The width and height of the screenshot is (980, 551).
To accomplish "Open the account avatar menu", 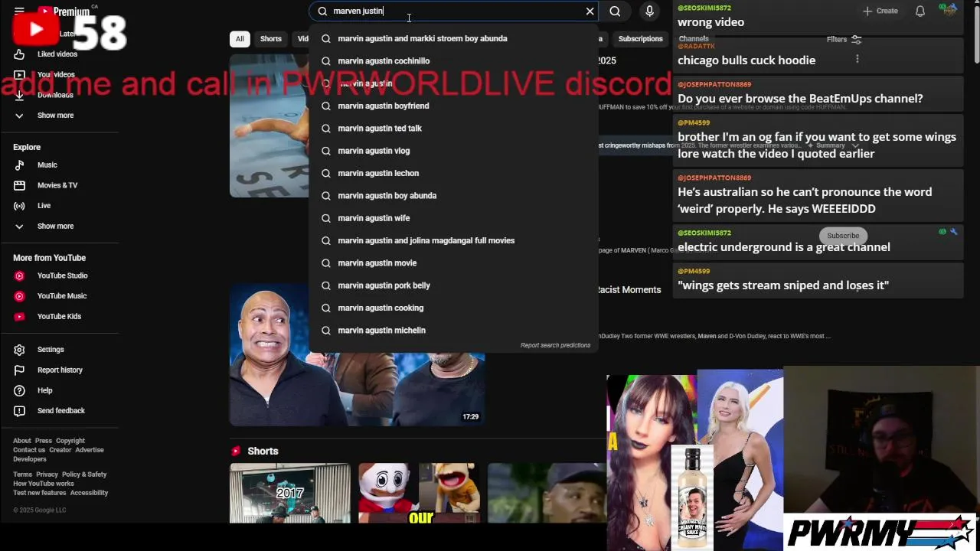I will pos(950,11).
